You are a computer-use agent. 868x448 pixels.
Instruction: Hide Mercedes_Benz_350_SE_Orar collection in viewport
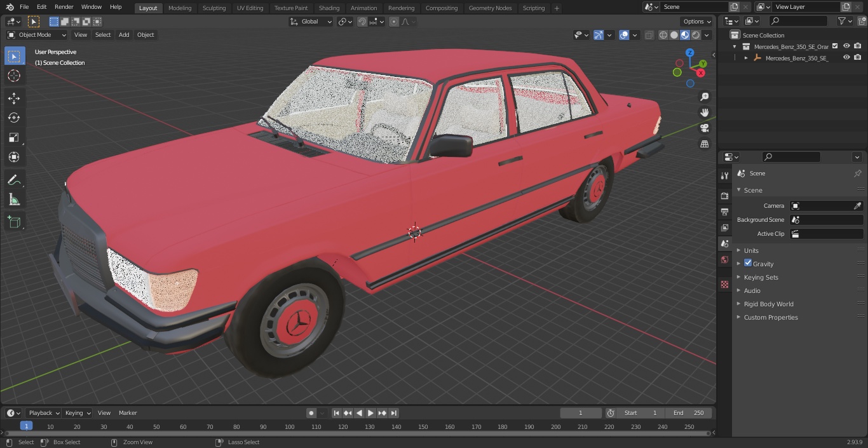pos(846,46)
